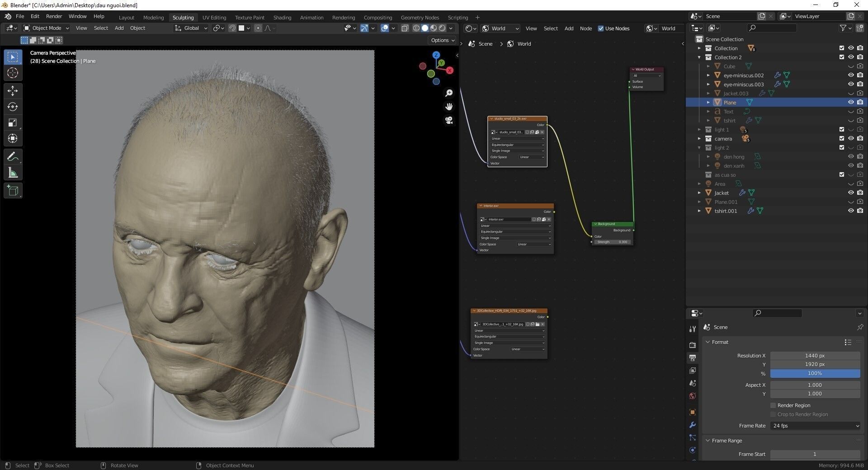Screen dimensions: 868x470
Task: Open the View Layer properties tab
Action: (693, 370)
